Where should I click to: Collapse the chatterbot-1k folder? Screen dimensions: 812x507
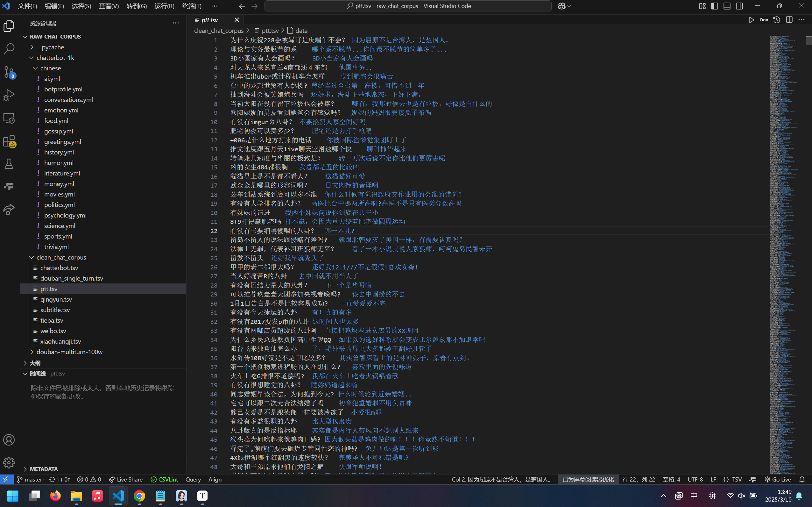point(32,58)
